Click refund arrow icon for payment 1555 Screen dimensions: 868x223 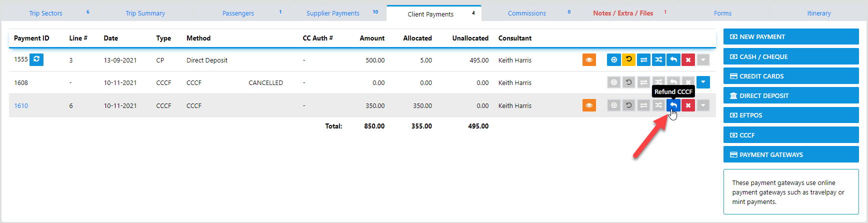[673, 59]
